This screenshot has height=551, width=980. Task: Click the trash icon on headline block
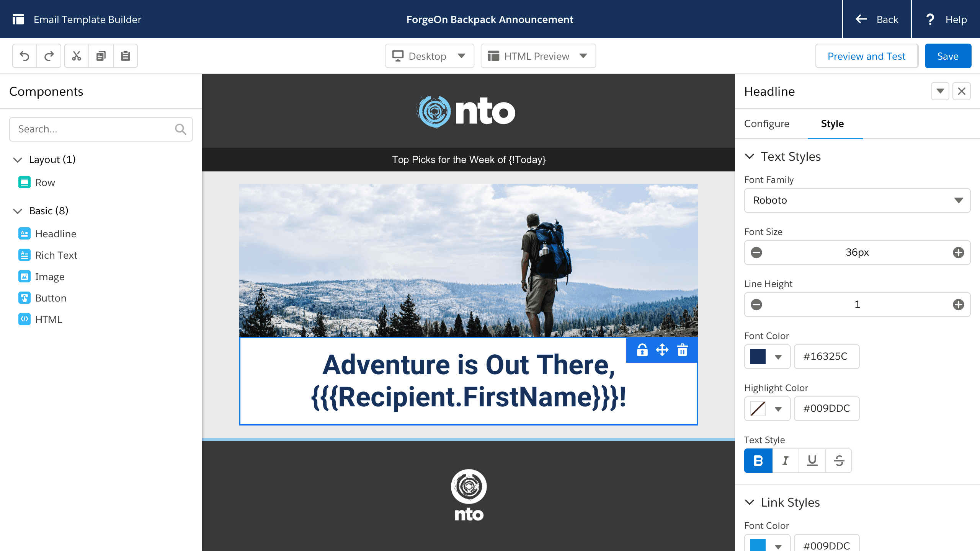tap(682, 350)
